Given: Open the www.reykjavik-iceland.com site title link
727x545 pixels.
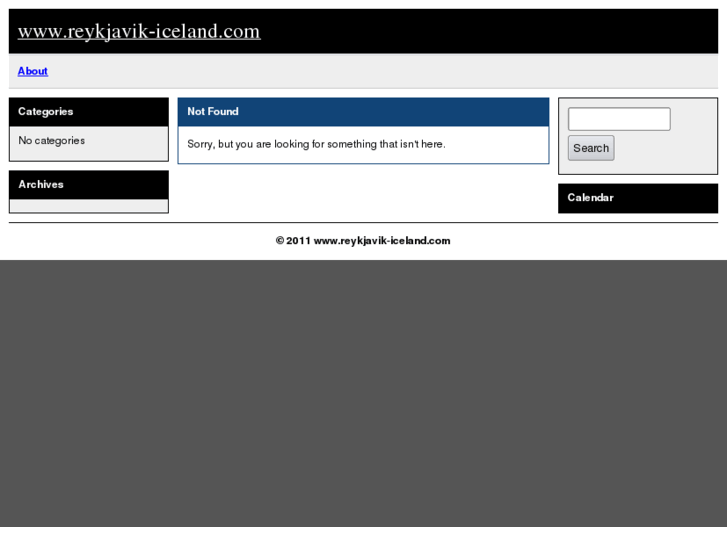Looking at the screenshot, I should pos(139,32).
